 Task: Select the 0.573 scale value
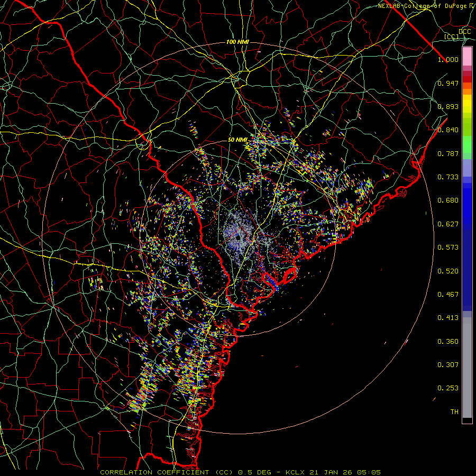[x=448, y=248]
